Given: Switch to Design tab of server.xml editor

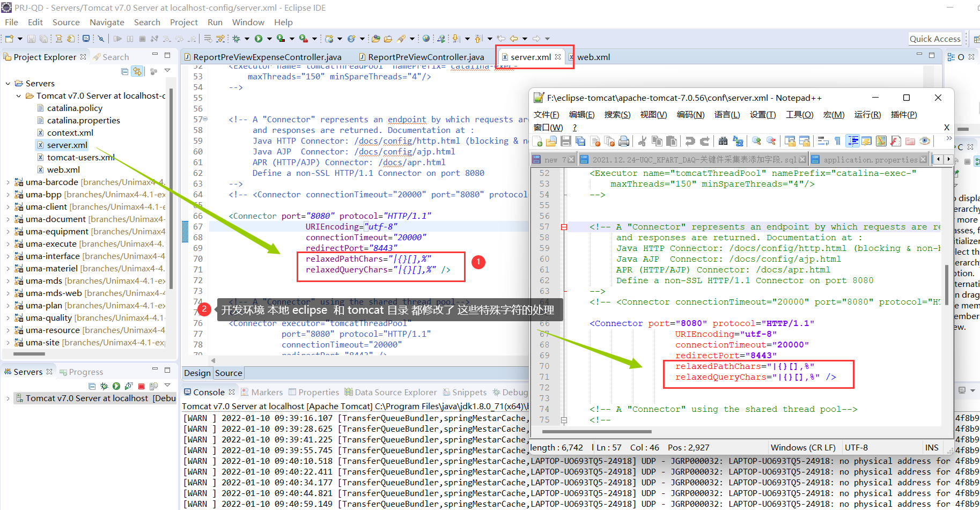Looking at the screenshot, I should [197, 373].
